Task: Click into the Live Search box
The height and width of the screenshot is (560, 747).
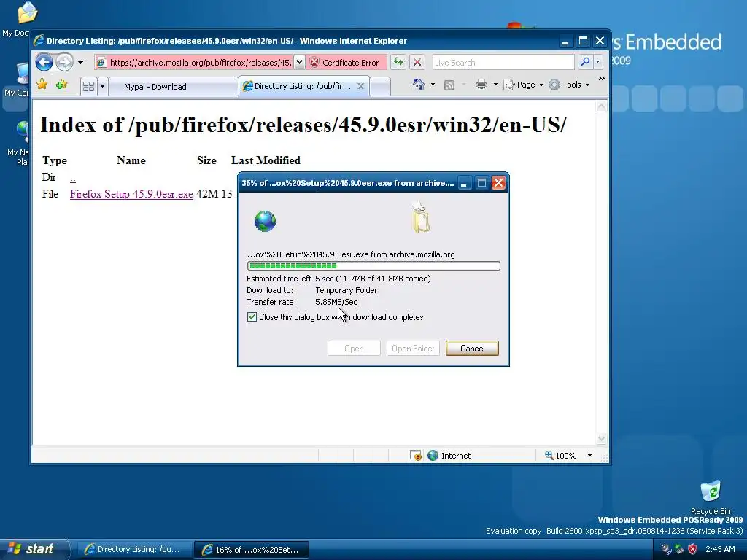Action: click(x=503, y=63)
